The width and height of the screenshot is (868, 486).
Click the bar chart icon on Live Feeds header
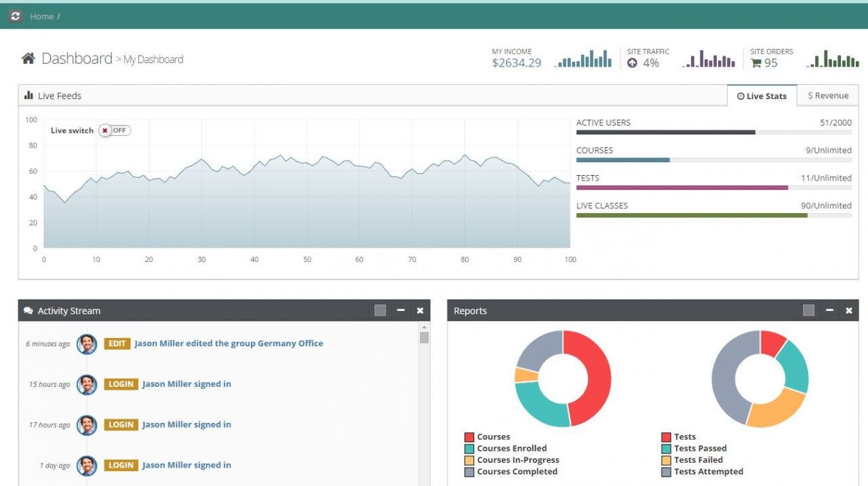click(x=30, y=95)
